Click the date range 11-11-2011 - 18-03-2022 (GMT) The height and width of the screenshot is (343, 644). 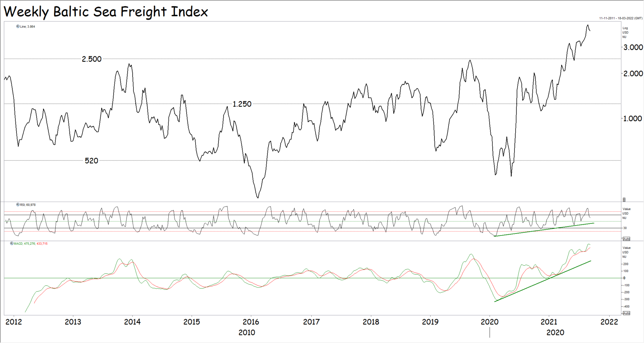(621, 18)
